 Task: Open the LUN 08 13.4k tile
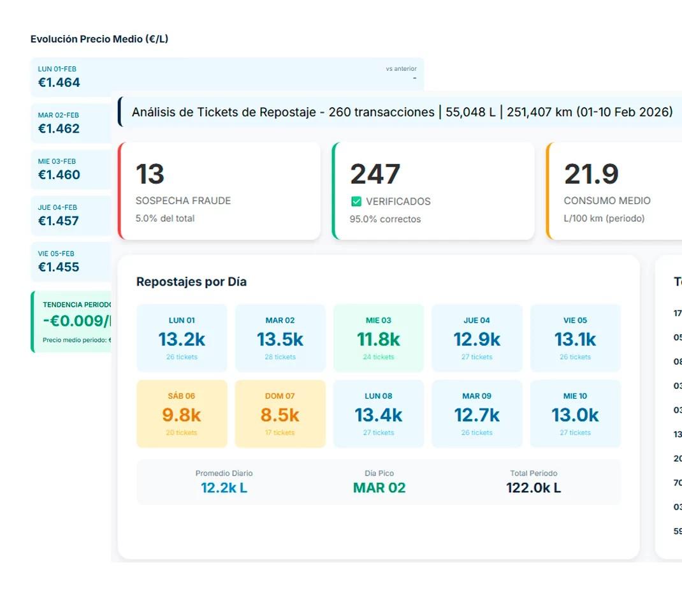pos(379,414)
